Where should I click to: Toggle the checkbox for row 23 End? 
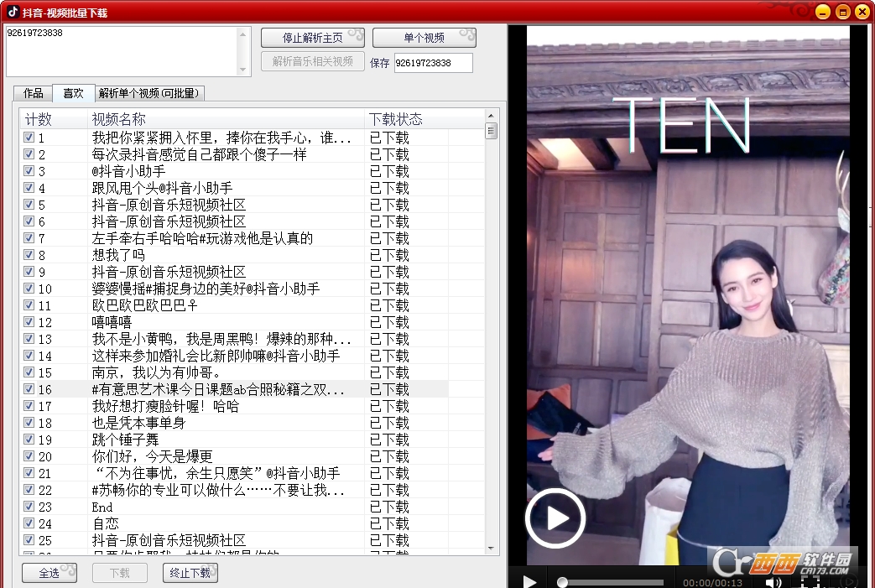(29, 506)
